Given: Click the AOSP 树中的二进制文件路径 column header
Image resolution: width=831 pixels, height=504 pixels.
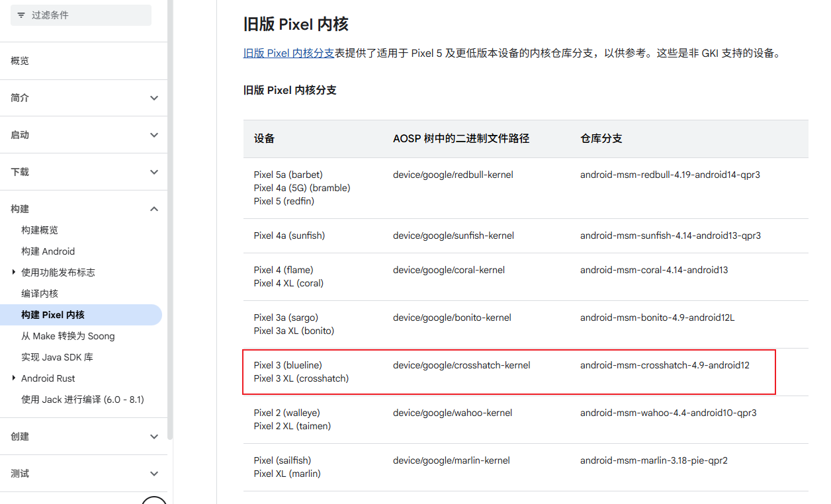Looking at the screenshot, I should tap(461, 138).
